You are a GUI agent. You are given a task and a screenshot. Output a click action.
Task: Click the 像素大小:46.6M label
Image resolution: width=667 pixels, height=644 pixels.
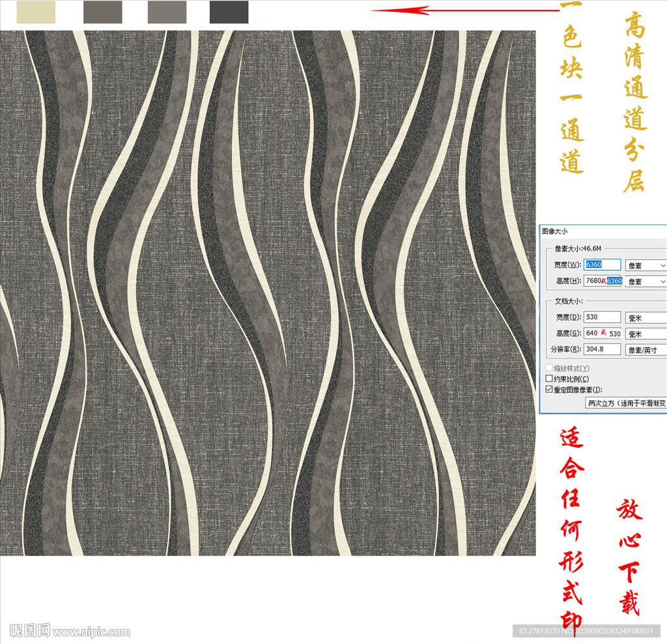tap(578, 248)
